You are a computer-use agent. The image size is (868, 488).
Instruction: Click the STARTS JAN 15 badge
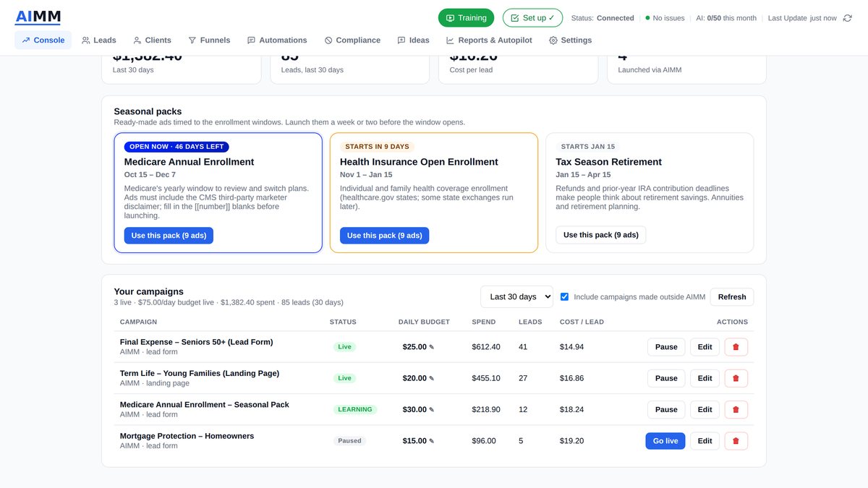[588, 147]
